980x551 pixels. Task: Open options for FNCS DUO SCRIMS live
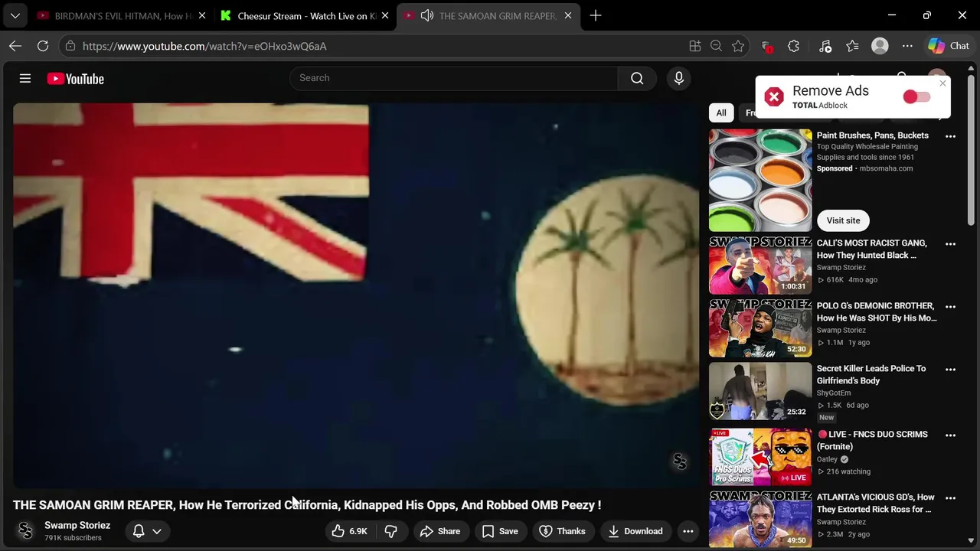[950, 435]
